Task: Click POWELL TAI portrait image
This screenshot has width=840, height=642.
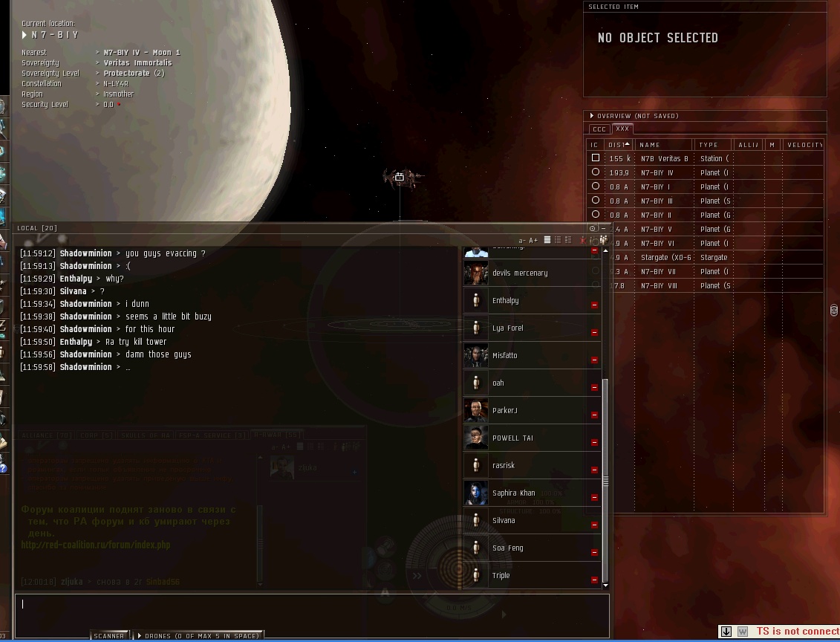Action: pyautogui.click(x=476, y=438)
